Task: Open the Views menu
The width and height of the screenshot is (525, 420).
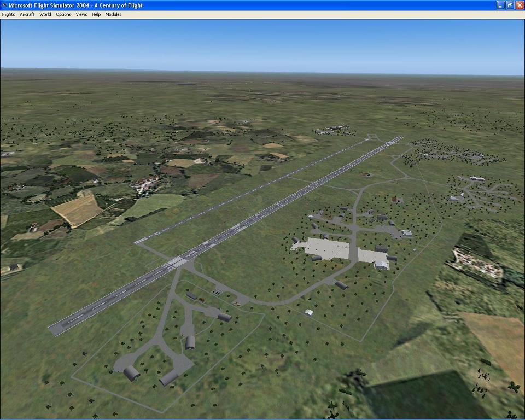Action: 81,14
